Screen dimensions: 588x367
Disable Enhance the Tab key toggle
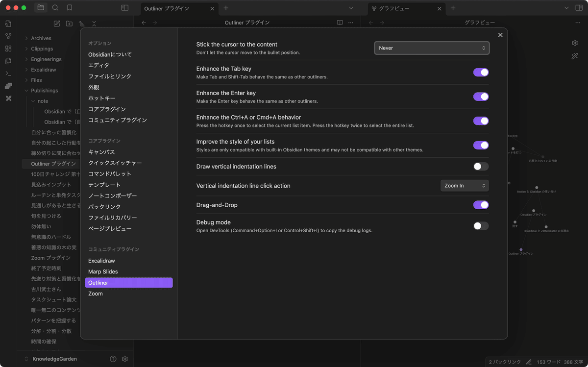(481, 73)
